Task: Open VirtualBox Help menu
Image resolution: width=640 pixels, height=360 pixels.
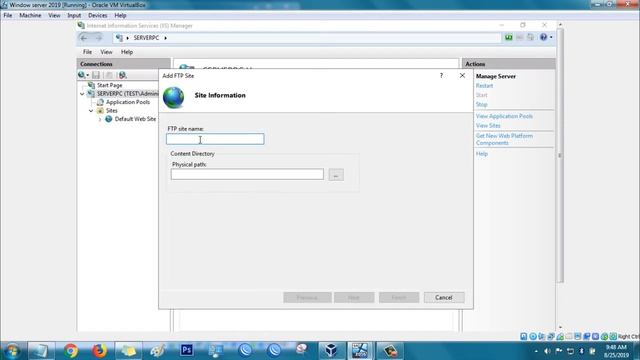Action: [x=120, y=16]
